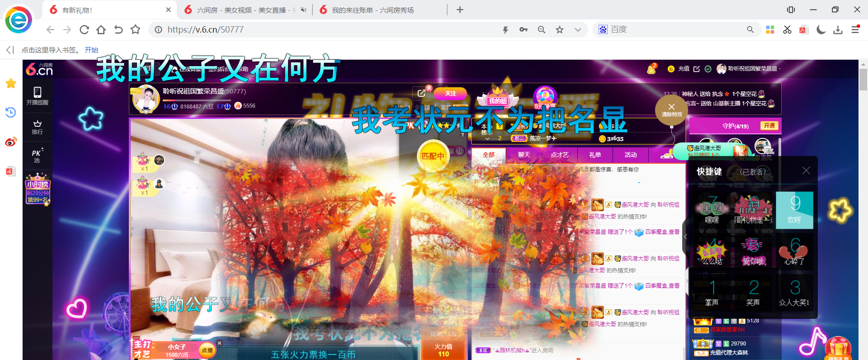This screenshot has width=868, height=360.
Task: Click the undo closed-tab icon
Action: click(x=118, y=30)
